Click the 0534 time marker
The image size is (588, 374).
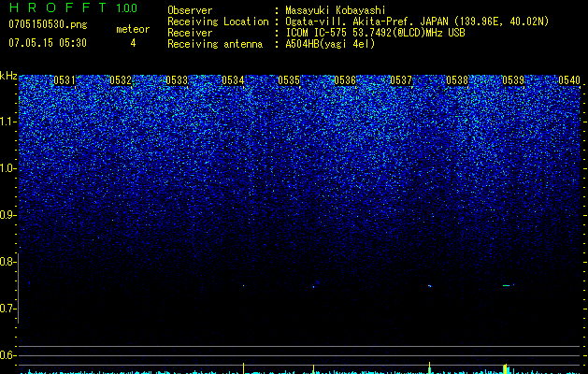pyautogui.click(x=233, y=80)
